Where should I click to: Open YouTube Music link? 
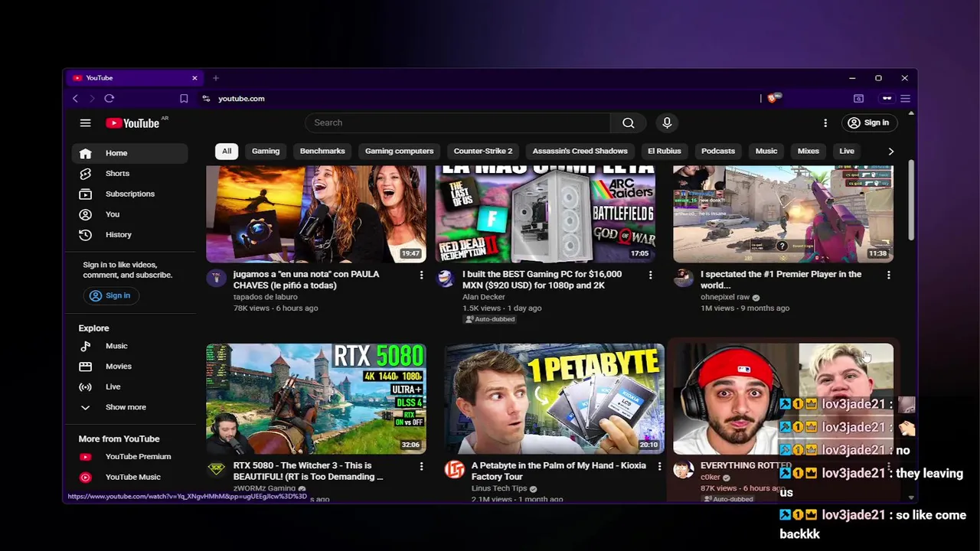[x=129, y=477]
